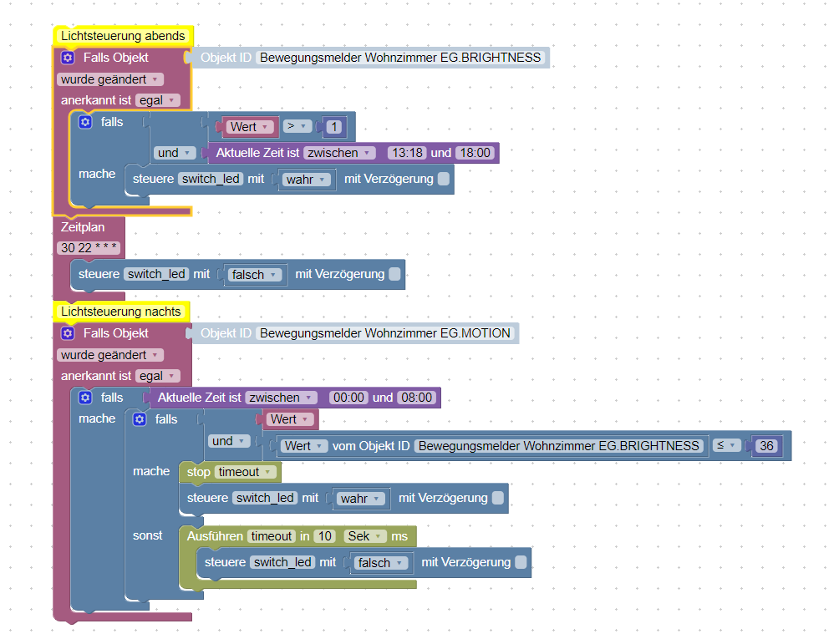Select Objekt ID 'Bewegungsmelder Wohnzimmer EG.MOTION'
The height and width of the screenshot is (644, 839).
point(384,333)
